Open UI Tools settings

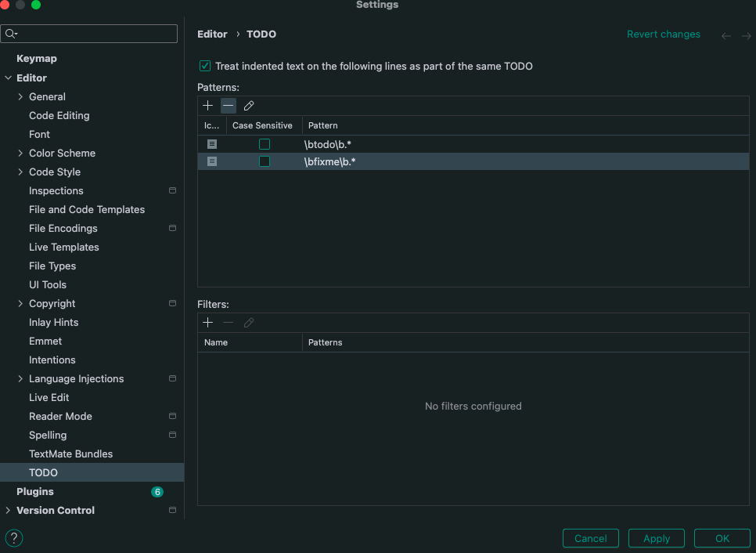48,284
